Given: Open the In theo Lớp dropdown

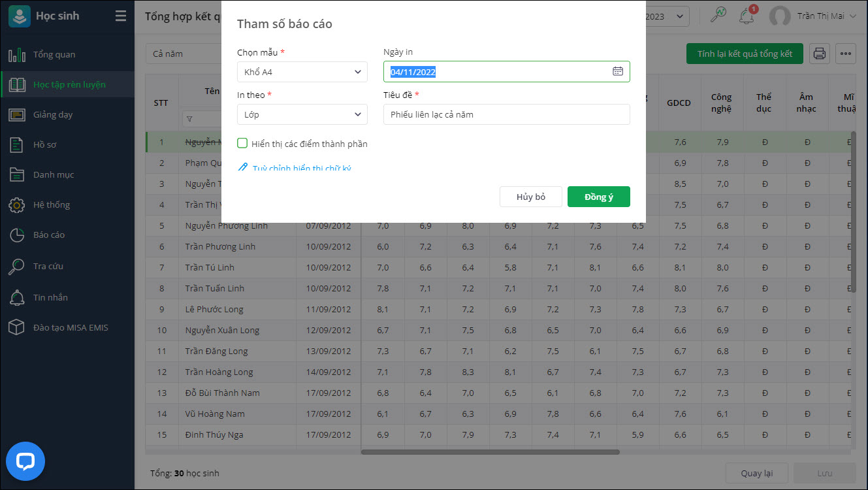Looking at the screenshot, I should pos(302,114).
